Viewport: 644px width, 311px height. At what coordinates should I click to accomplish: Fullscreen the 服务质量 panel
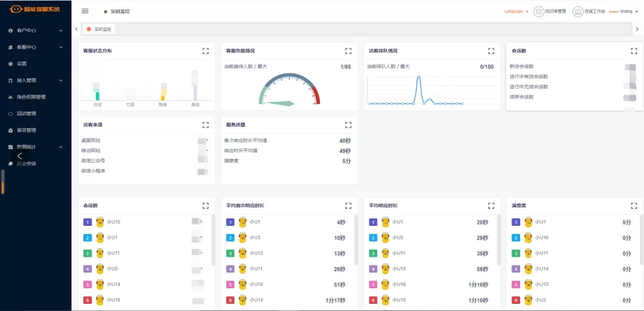pyautogui.click(x=348, y=125)
